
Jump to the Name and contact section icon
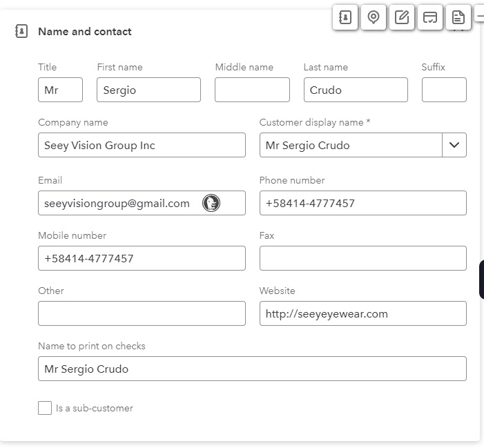345,17
